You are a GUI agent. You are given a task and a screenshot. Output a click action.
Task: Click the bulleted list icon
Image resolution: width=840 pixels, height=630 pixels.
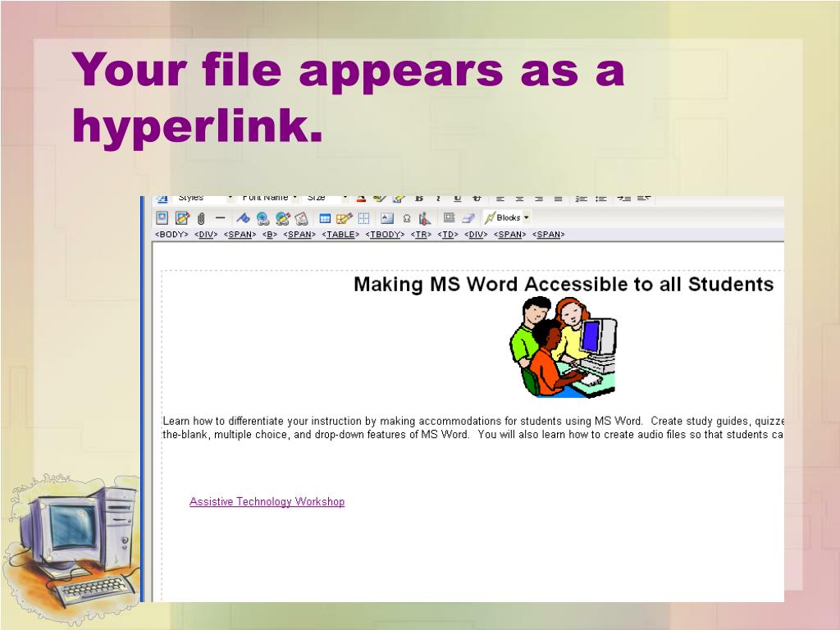coord(600,199)
